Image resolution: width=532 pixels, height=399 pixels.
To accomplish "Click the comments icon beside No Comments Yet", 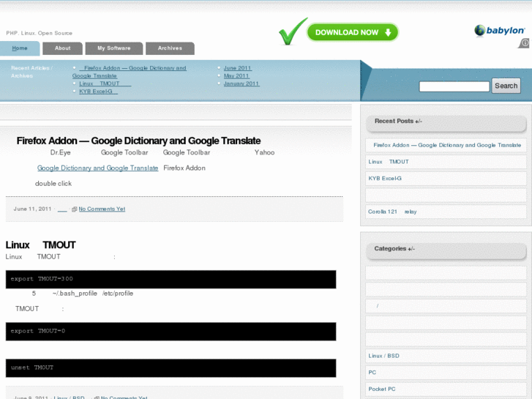I will tap(75, 209).
